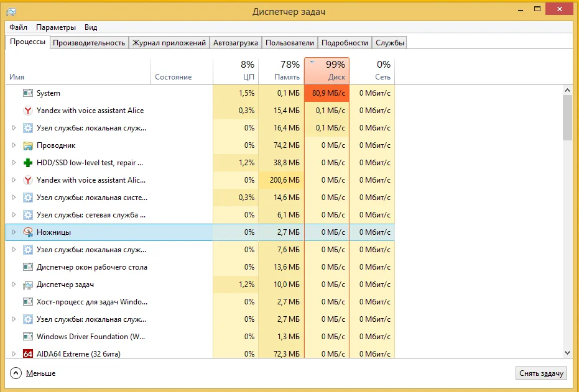Screen dimensions: 579x392
Task: Expand the Проводник process group
Action: tap(14, 145)
